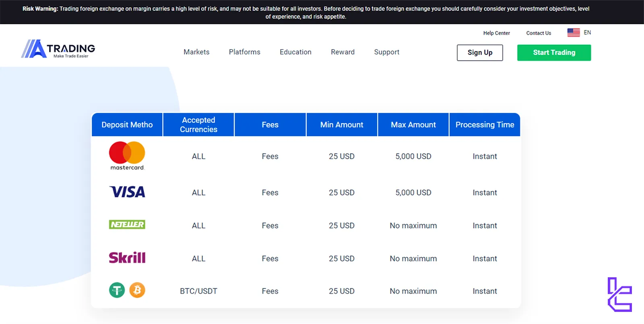Click Instant in the crypto row
This screenshot has height=324, width=644.
click(485, 291)
